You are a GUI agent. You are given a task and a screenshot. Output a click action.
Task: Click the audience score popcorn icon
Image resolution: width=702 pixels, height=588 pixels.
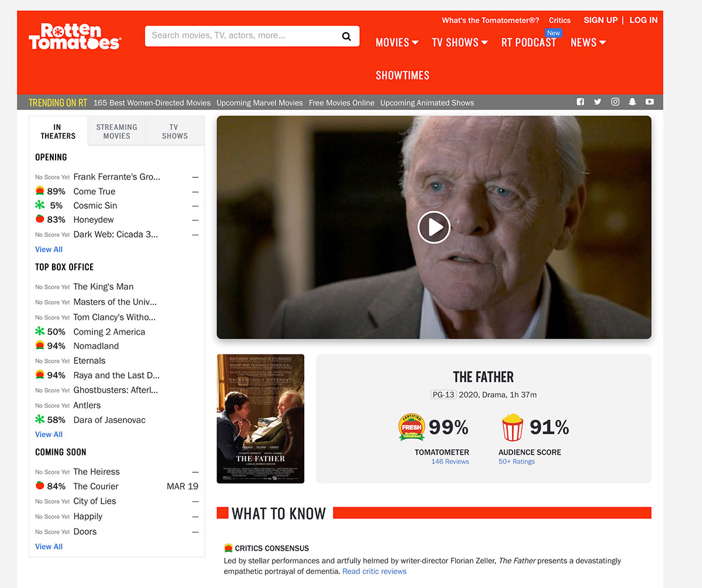coord(512,427)
